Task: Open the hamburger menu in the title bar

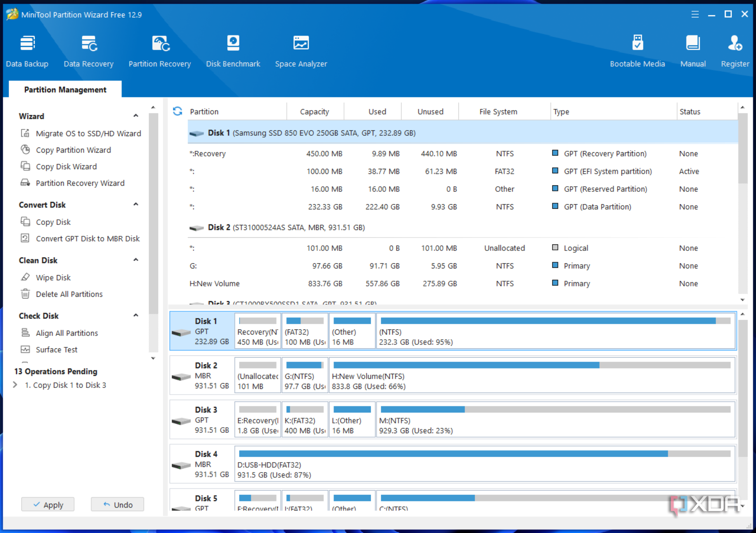Action: pos(695,14)
